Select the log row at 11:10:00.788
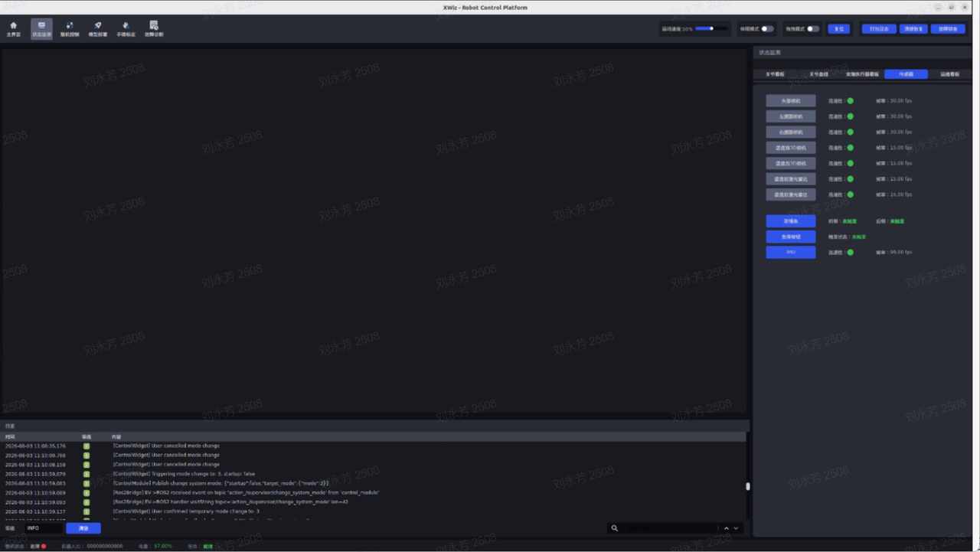 pos(374,455)
